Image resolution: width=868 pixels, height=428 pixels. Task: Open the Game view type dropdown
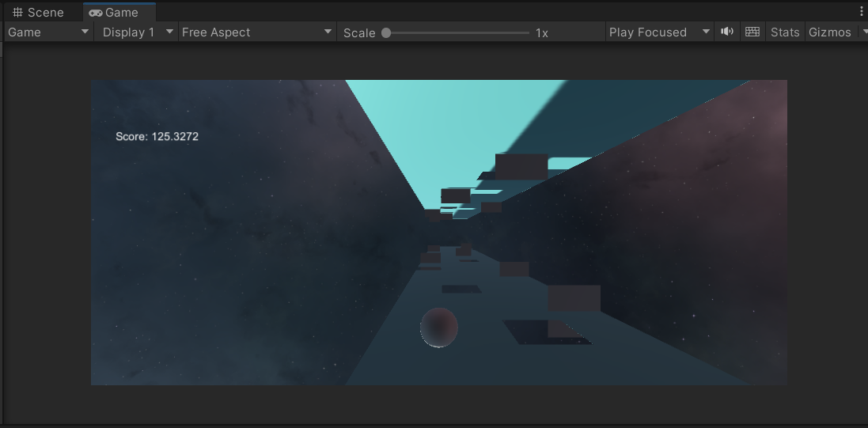pyautogui.click(x=48, y=32)
